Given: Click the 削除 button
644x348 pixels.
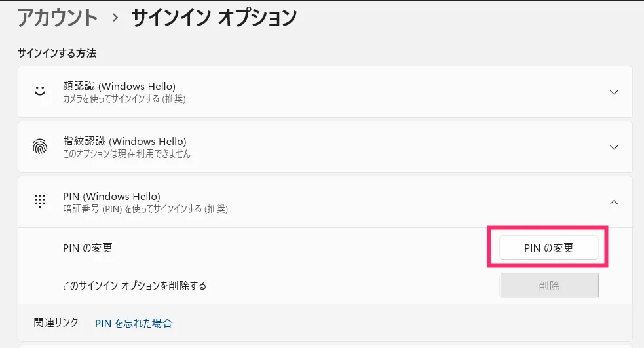Looking at the screenshot, I should click(549, 286).
